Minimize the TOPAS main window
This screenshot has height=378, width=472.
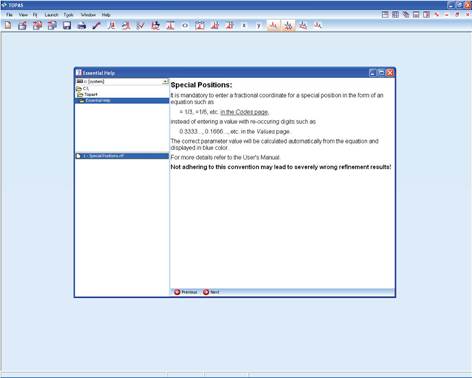pyautogui.click(x=451, y=5)
